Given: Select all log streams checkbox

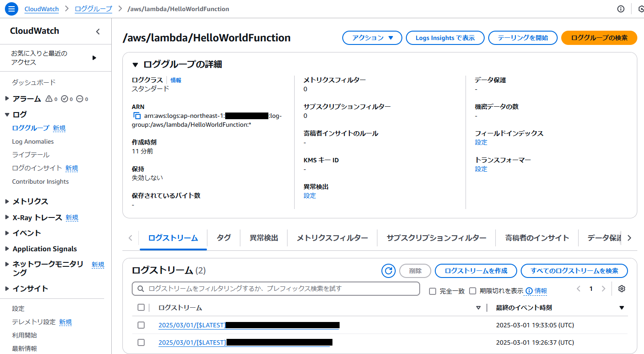Looking at the screenshot, I should [x=141, y=307].
